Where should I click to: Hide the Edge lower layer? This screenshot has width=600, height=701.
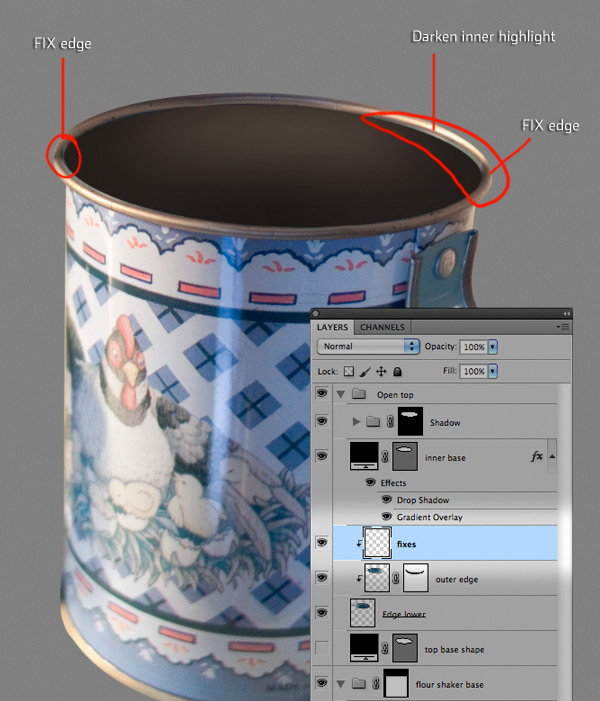click(x=321, y=612)
